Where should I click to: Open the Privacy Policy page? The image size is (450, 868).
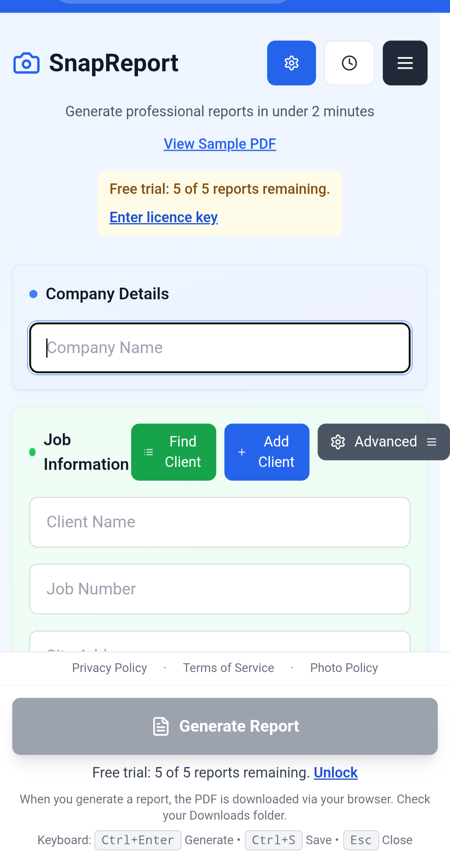[109, 668]
